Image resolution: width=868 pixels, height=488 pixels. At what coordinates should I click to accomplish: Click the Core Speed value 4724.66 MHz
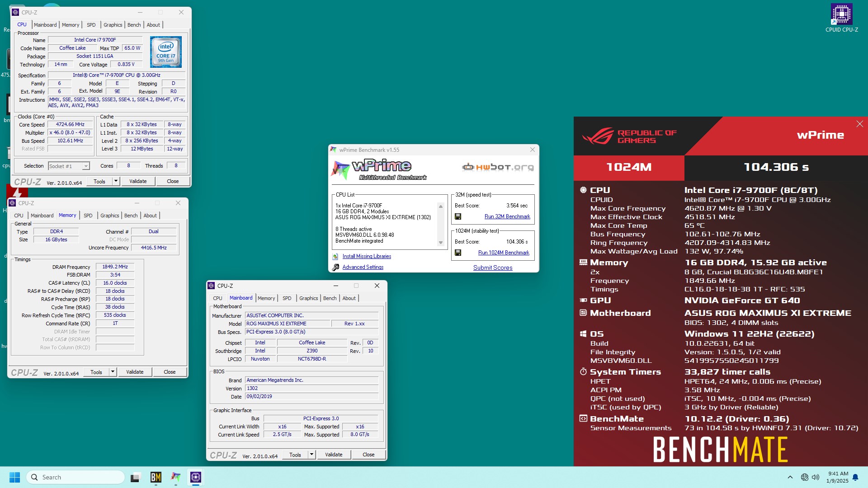(x=70, y=124)
